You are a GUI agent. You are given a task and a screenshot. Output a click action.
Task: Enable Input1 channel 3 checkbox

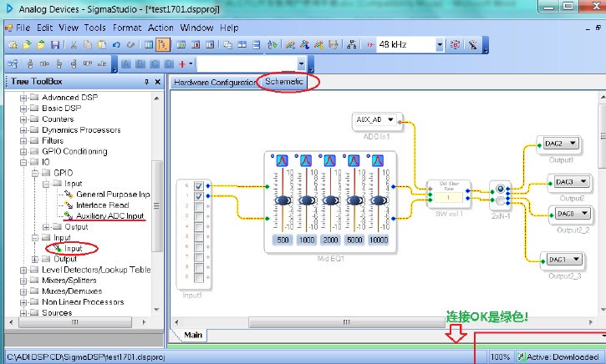click(x=199, y=216)
